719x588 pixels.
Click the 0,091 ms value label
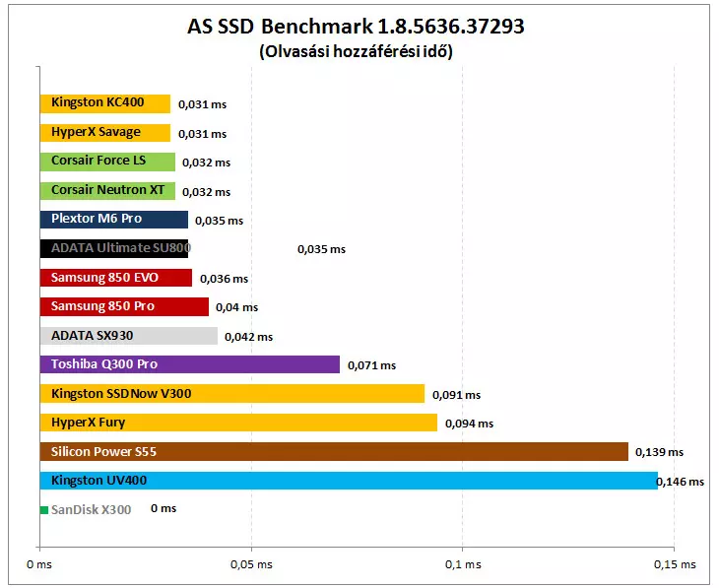click(x=456, y=395)
